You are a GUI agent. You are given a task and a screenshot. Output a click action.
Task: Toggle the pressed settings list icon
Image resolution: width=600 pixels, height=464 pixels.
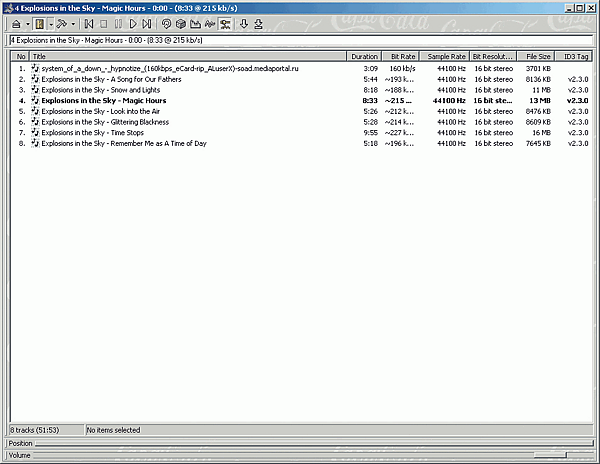click(225, 24)
